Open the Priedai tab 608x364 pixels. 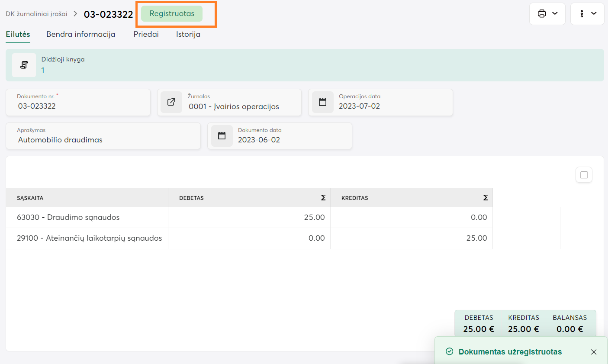point(146,34)
